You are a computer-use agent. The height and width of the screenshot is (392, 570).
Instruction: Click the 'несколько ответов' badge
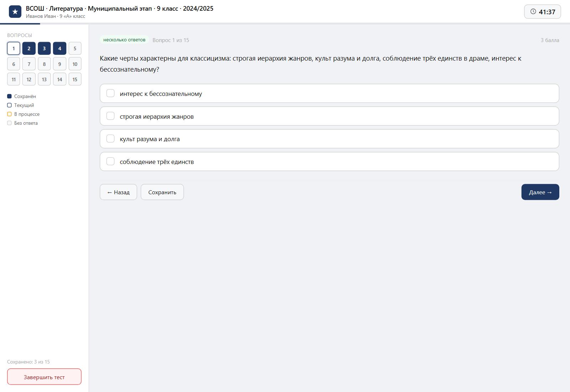[124, 40]
